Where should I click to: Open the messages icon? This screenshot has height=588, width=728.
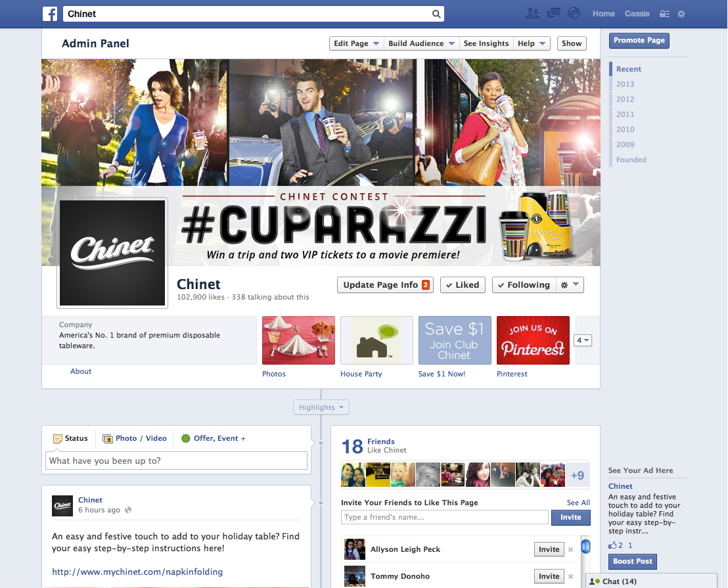[553, 14]
